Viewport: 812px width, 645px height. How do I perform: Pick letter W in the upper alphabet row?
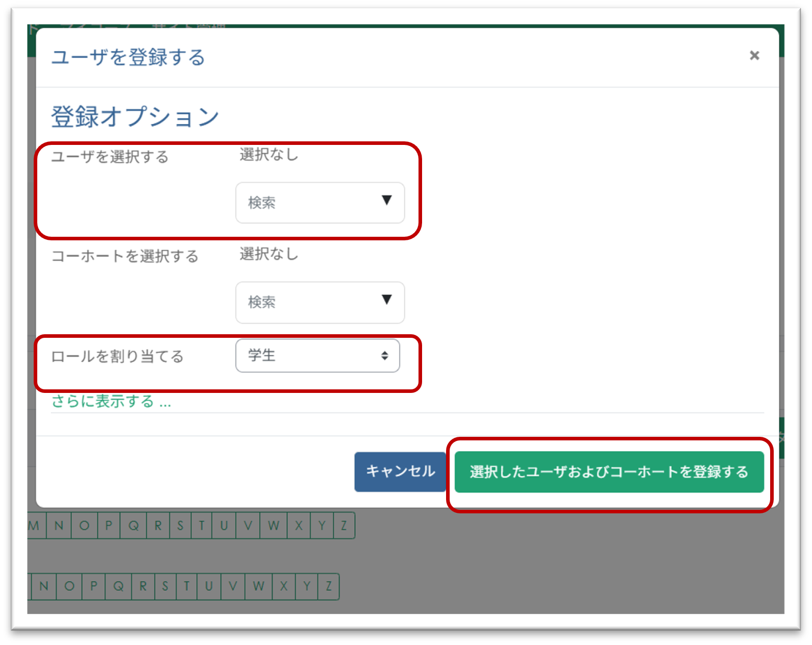[274, 526]
